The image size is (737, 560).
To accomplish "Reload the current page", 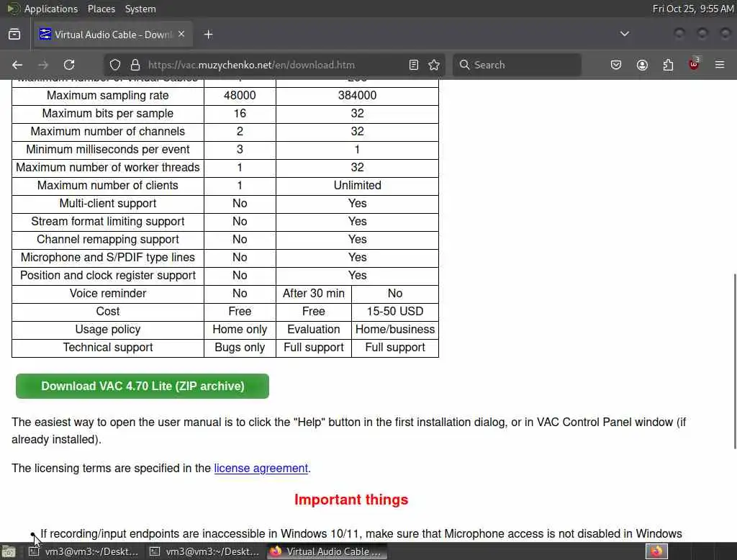I will 69,65.
